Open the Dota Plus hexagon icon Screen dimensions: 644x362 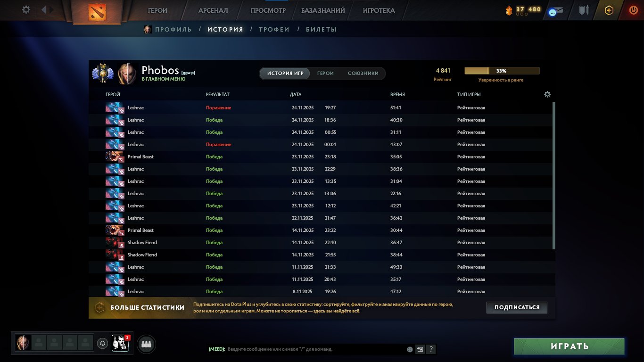(609, 10)
